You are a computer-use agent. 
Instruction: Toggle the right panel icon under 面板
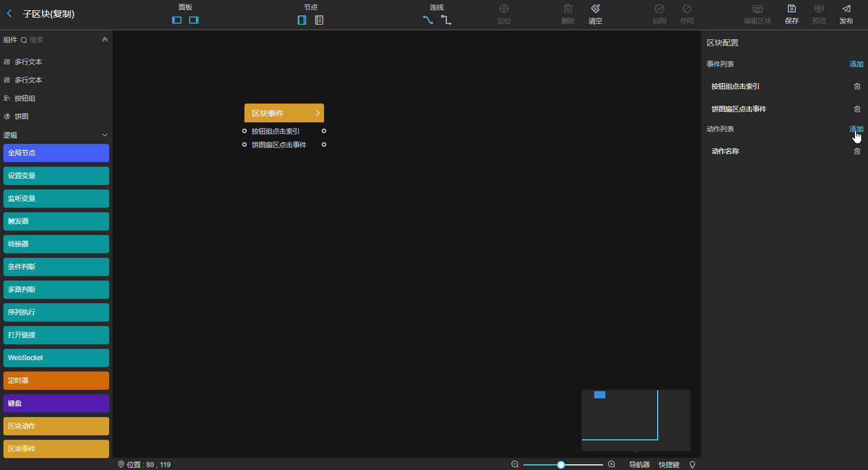tap(194, 20)
